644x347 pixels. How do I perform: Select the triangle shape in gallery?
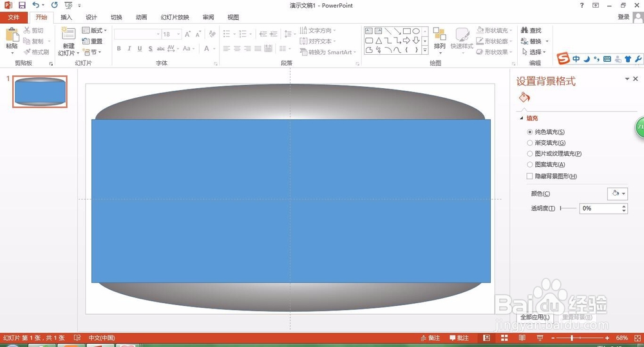(378, 41)
